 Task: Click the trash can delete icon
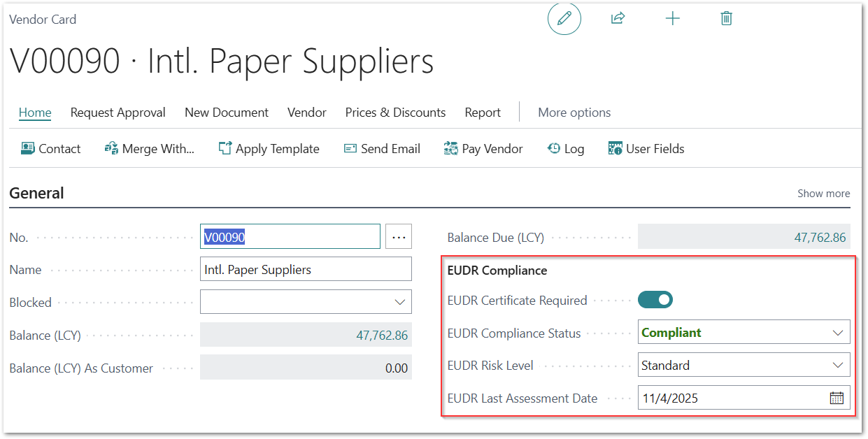[x=726, y=19]
